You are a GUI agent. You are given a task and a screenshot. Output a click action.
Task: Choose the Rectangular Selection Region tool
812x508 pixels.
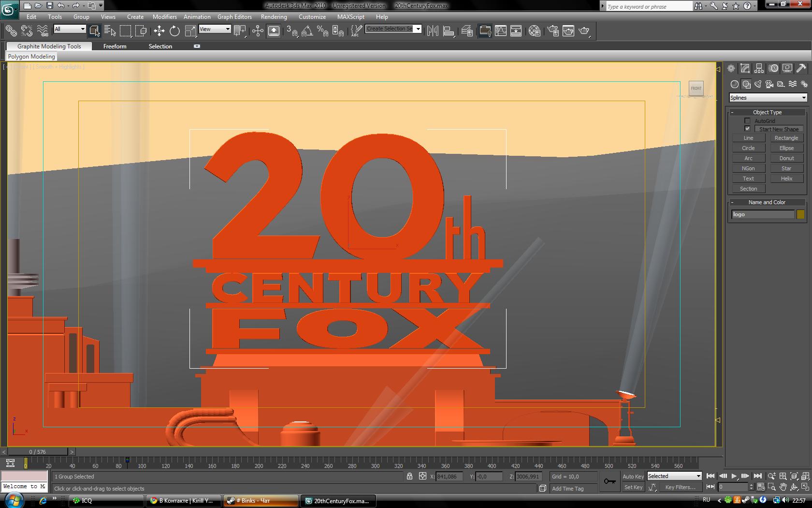point(126,31)
